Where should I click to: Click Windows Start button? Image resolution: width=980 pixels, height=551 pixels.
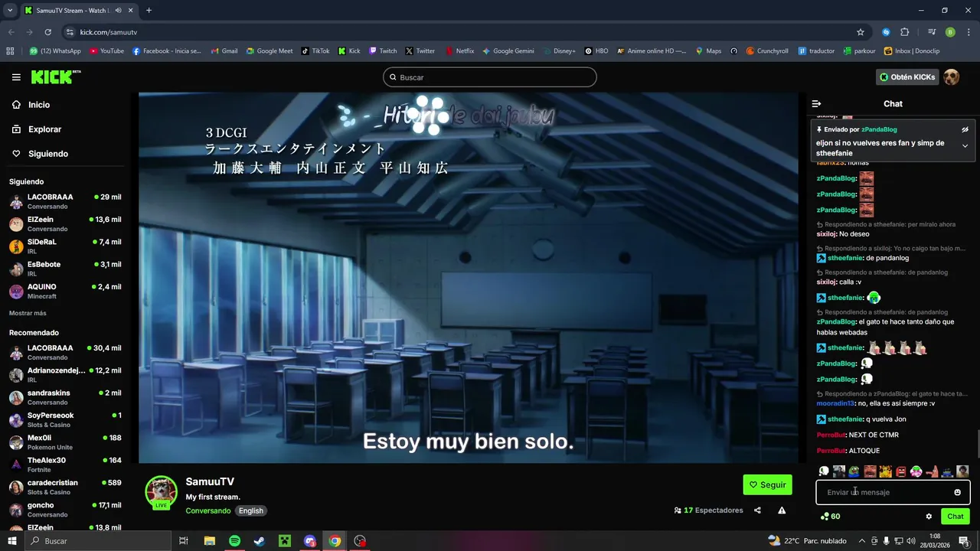(12, 541)
